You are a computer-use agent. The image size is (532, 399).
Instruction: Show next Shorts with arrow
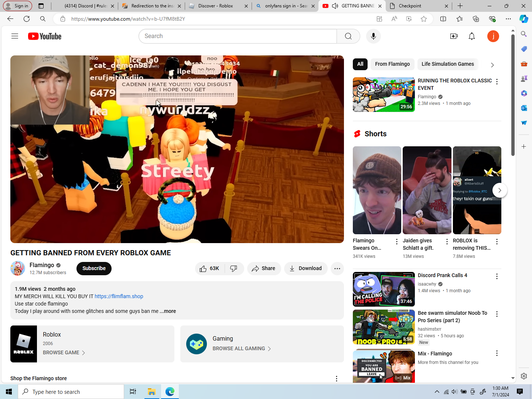tap(500, 190)
